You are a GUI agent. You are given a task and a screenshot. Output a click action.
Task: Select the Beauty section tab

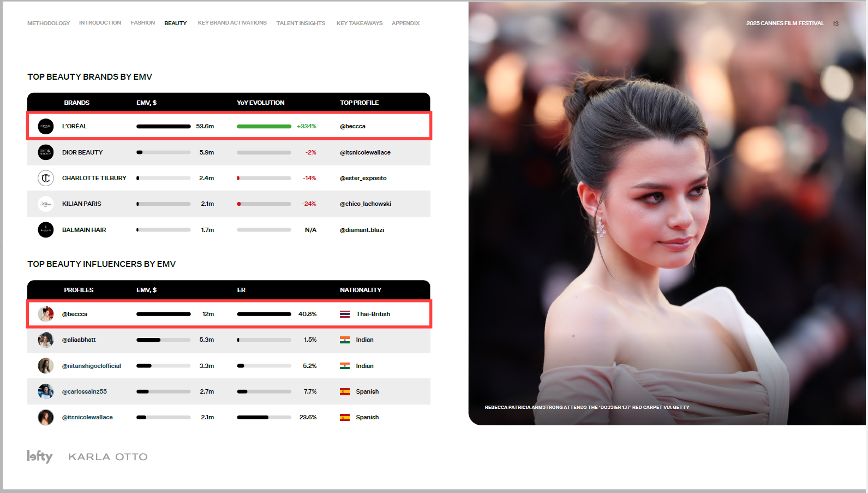point(176,23)
